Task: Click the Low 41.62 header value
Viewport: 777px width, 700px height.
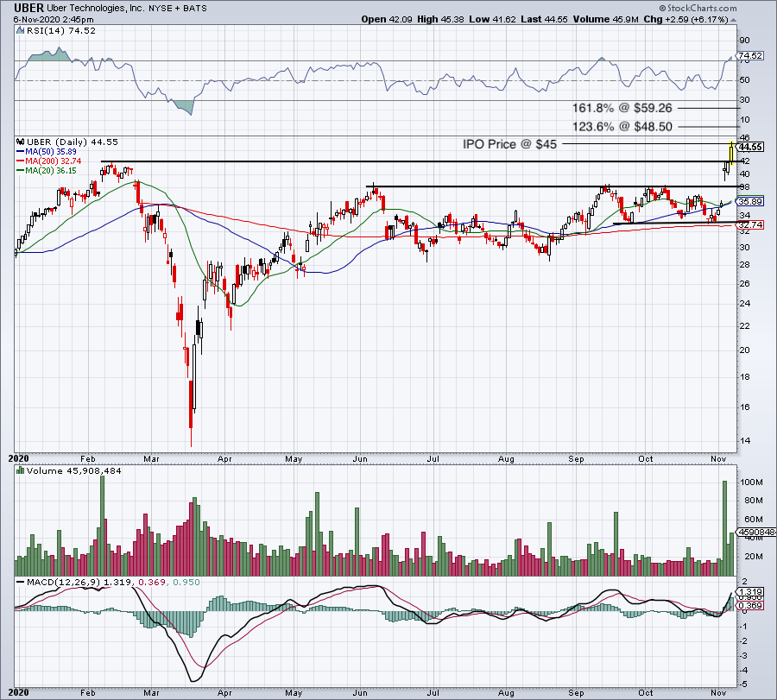Action: [x=493, y=19]
